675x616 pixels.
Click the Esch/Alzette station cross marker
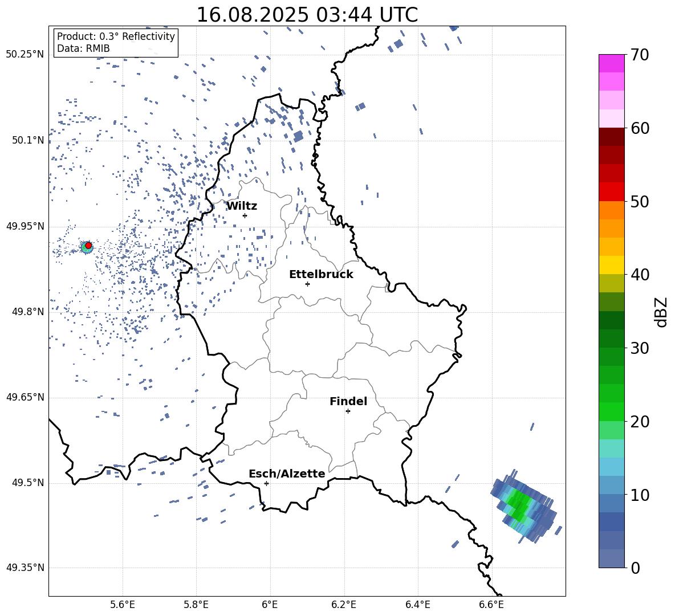[x=266, y=483]
